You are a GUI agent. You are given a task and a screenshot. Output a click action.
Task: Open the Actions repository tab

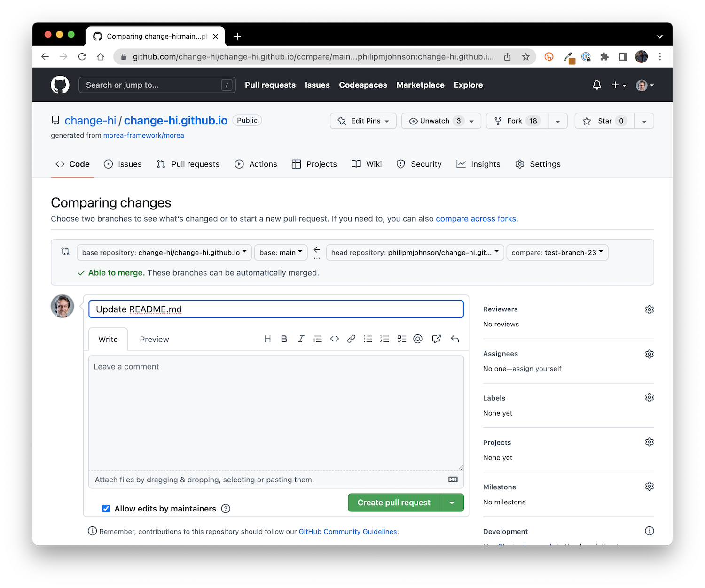(256, 164)
